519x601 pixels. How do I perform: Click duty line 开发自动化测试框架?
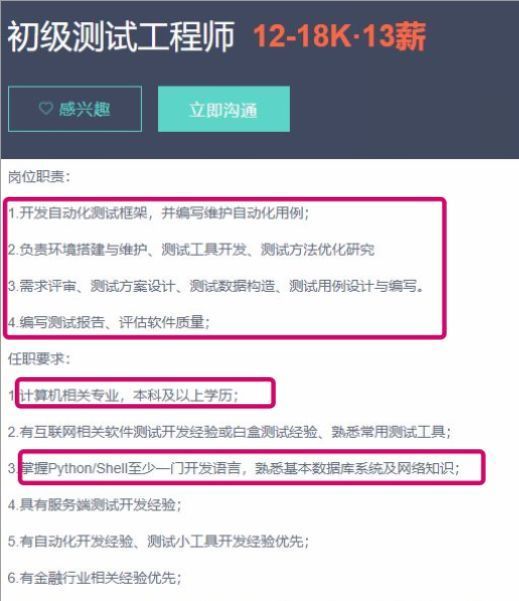(159, 213)
